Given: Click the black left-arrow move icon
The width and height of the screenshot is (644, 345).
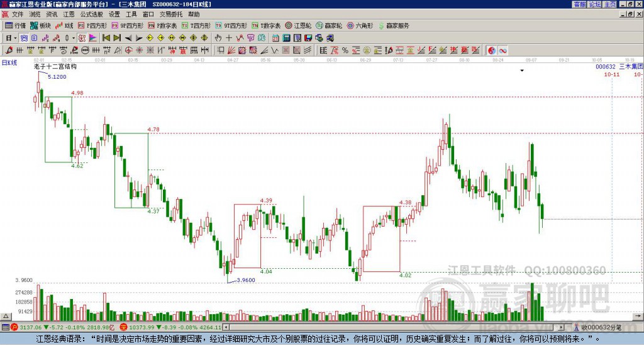Looking at the screenshot, I should (x=128, y=38).
